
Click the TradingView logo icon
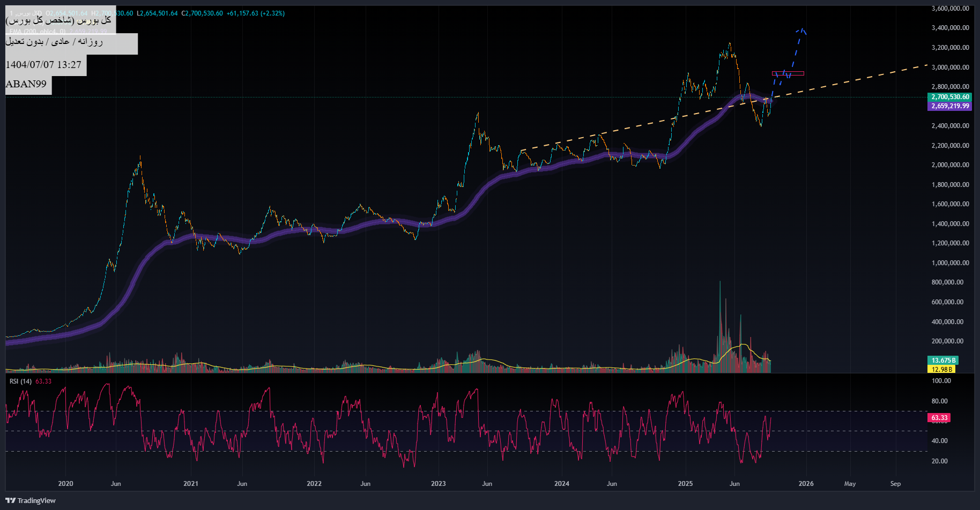10,500
